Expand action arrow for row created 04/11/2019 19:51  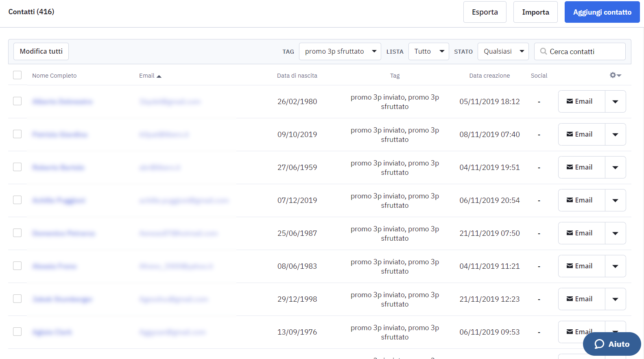point(616,167)
